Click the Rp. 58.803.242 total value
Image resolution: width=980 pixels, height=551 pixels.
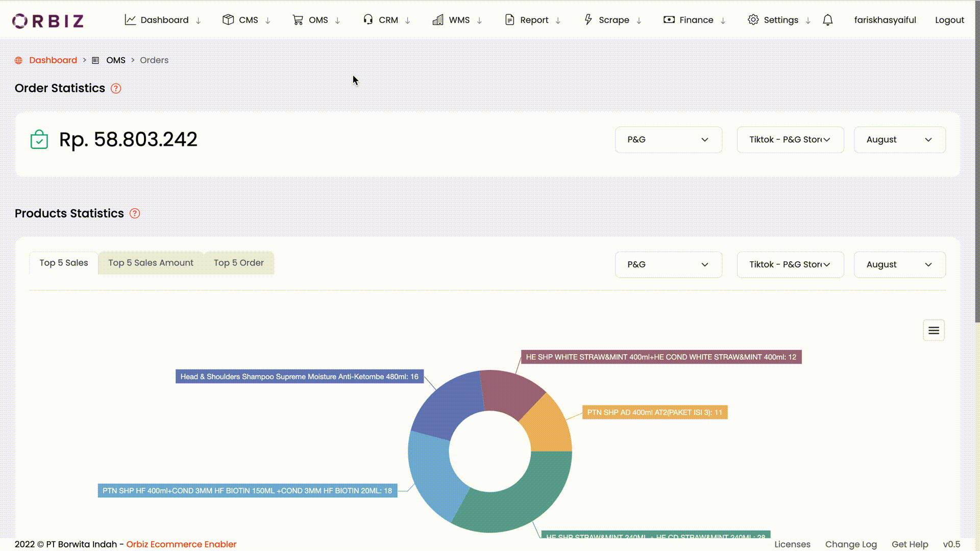tap(128, 139)
